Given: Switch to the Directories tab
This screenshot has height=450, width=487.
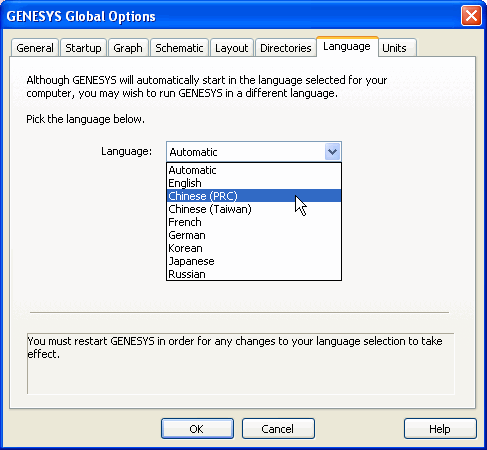Looking at the screenshot, I should click(286, 48).
